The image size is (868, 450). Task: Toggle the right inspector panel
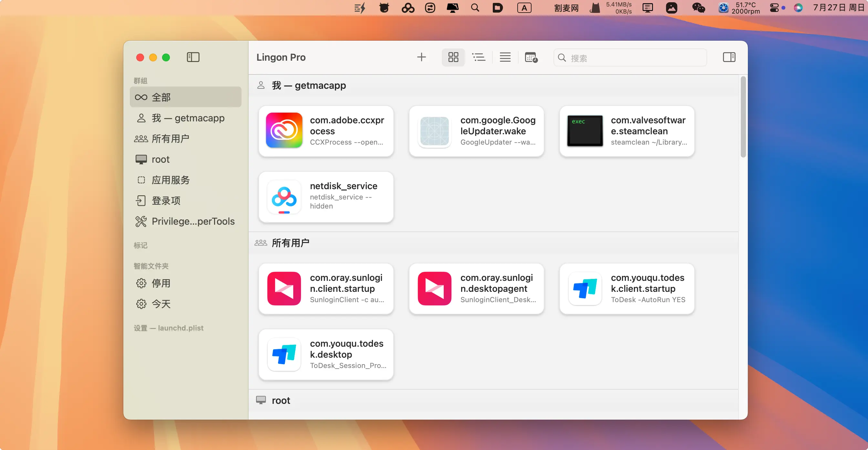[729, 57]
